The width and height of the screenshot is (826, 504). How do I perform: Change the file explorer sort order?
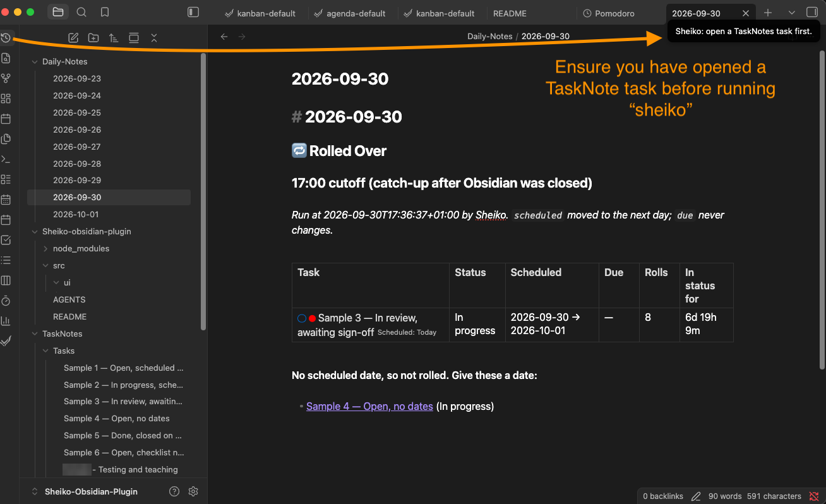114,38
